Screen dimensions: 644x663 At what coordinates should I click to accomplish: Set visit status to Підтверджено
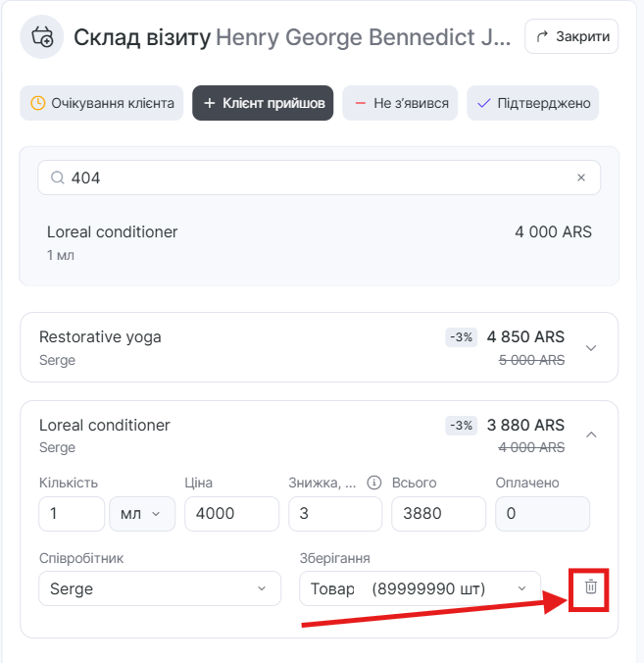[x=532, y=103]
